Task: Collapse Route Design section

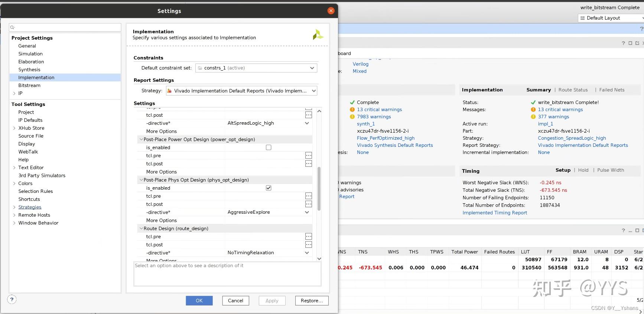Action: 141,229
